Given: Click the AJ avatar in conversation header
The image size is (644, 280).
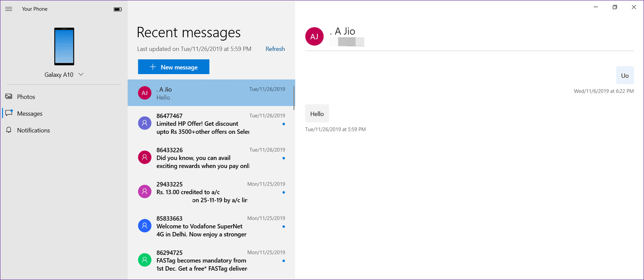Looking at the screenshot, I should (314, 37).
